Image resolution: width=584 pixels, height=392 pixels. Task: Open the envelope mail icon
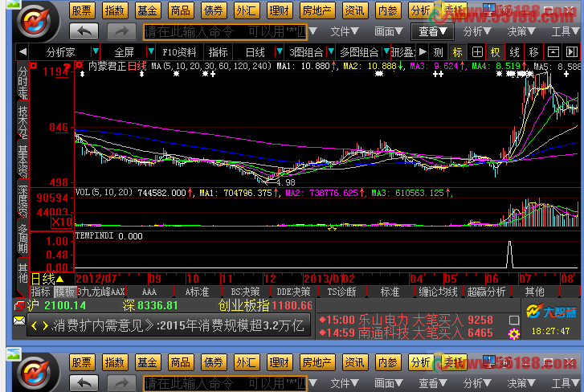[19, 321]
